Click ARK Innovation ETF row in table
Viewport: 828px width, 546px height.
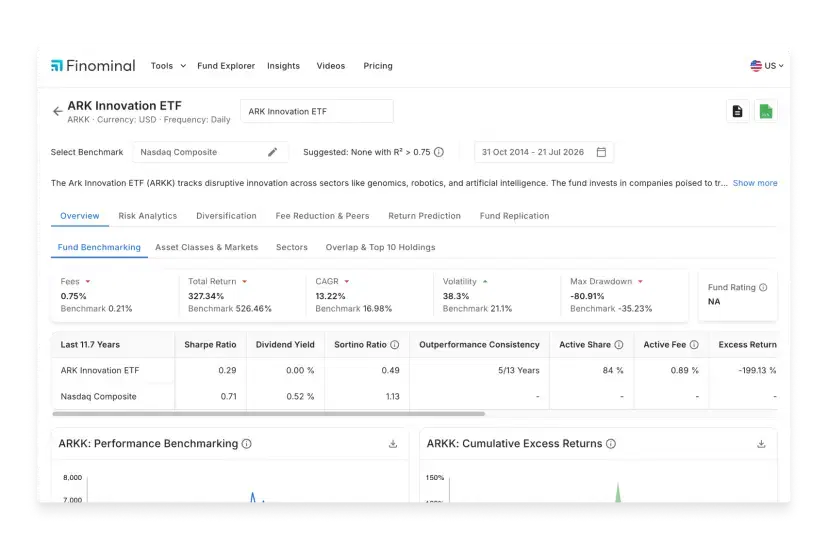pos(414,371)
